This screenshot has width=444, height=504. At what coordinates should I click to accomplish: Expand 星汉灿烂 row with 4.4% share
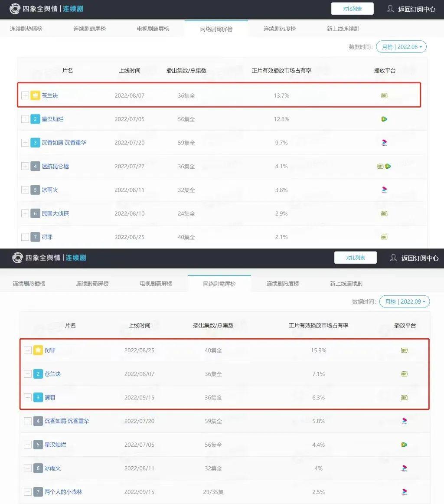click(28, 445)
